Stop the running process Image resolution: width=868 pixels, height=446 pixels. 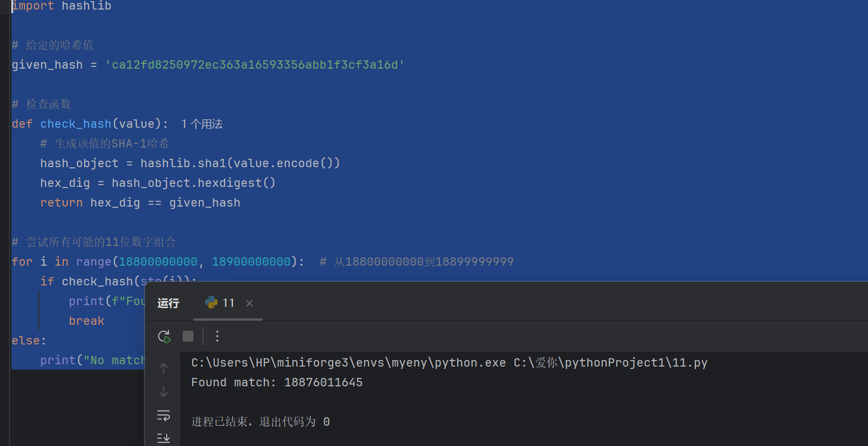click(x=188, y=336)
